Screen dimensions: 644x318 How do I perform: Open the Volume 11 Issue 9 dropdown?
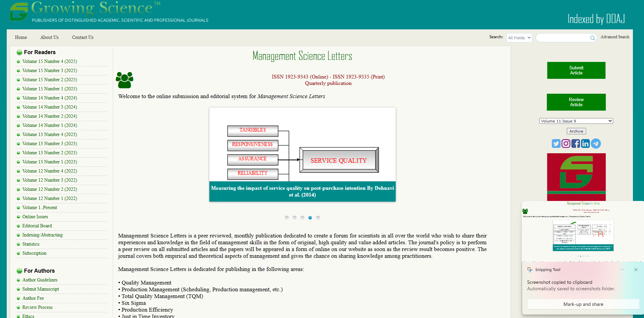click(x=576, y=121)
